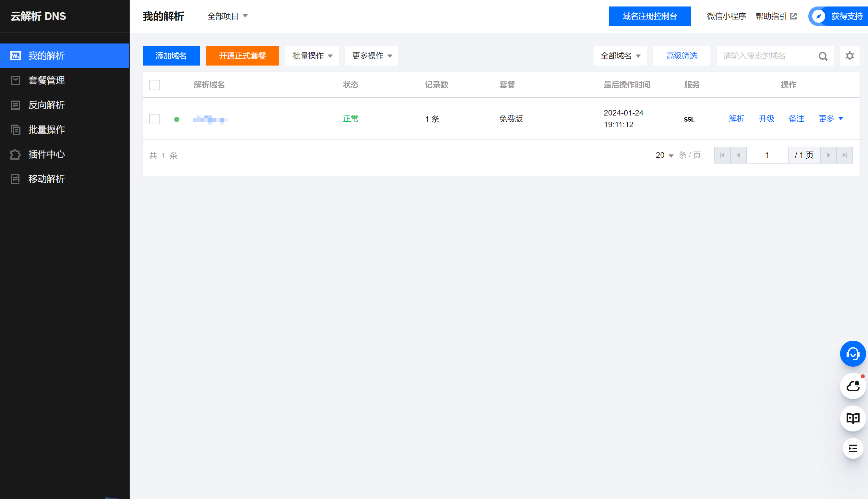868x499 pixels.
Task: Click the help guide external link icon
Action: click(x=793, y=16)
